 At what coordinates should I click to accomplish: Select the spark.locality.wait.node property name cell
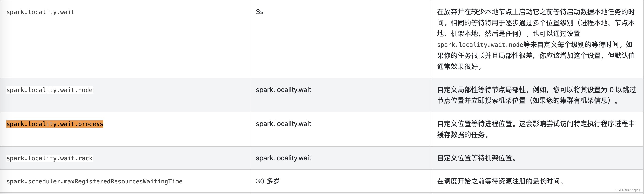coord(49,90)
